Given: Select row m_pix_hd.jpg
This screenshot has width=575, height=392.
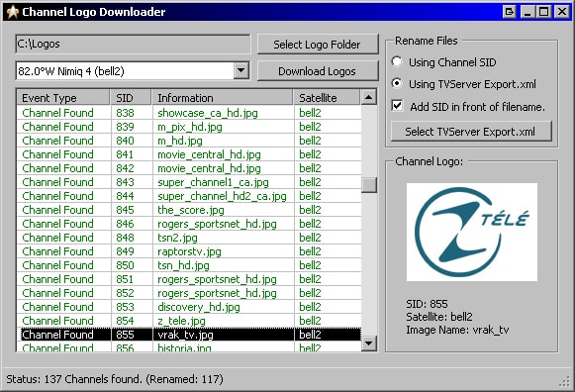Looking at the screenshot, I should point(189,127).
